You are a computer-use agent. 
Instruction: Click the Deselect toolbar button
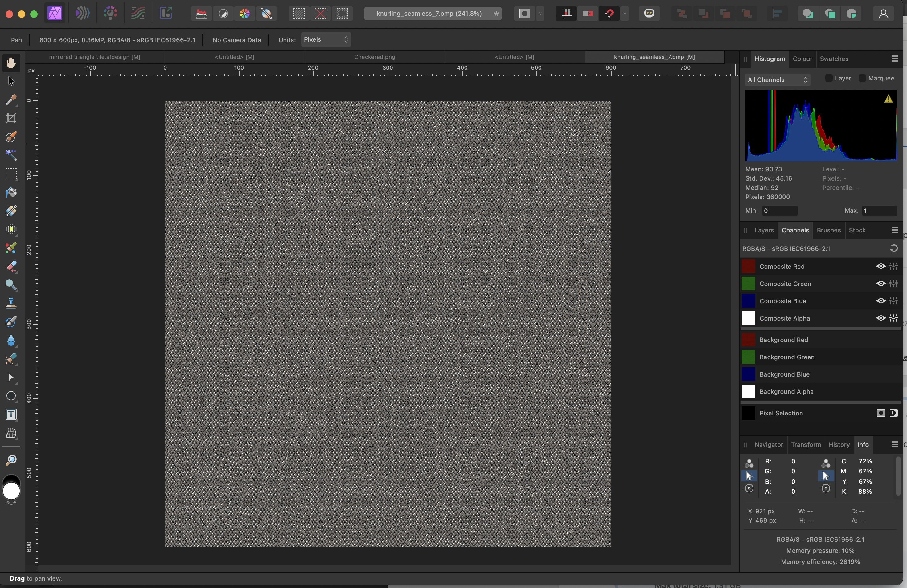321,14
